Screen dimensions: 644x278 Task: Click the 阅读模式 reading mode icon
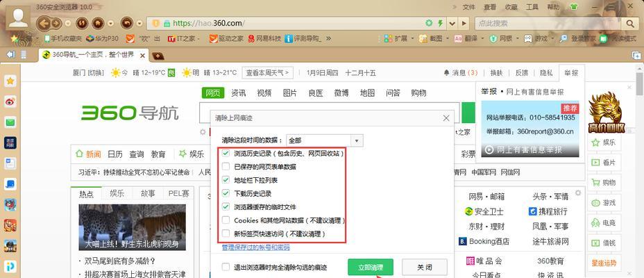point(603,38)
